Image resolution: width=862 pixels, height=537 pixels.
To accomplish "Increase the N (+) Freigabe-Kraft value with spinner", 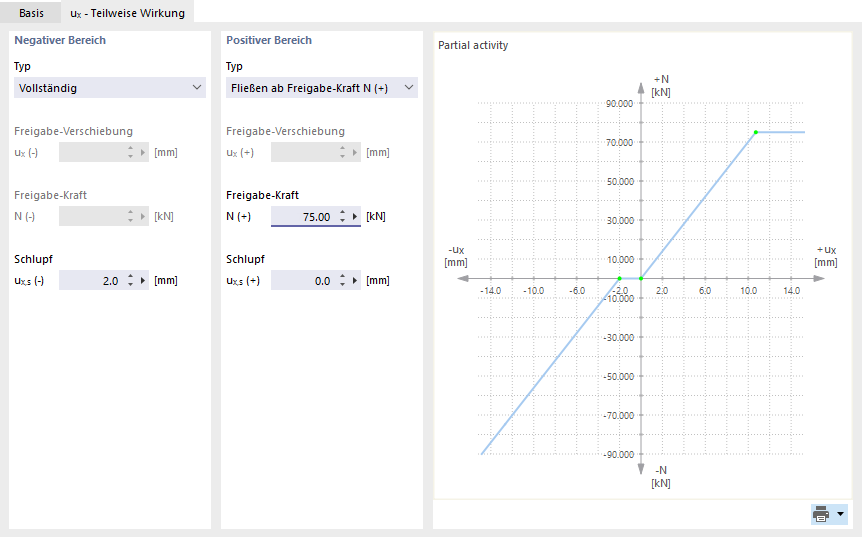I will click(x=343, y=212).
